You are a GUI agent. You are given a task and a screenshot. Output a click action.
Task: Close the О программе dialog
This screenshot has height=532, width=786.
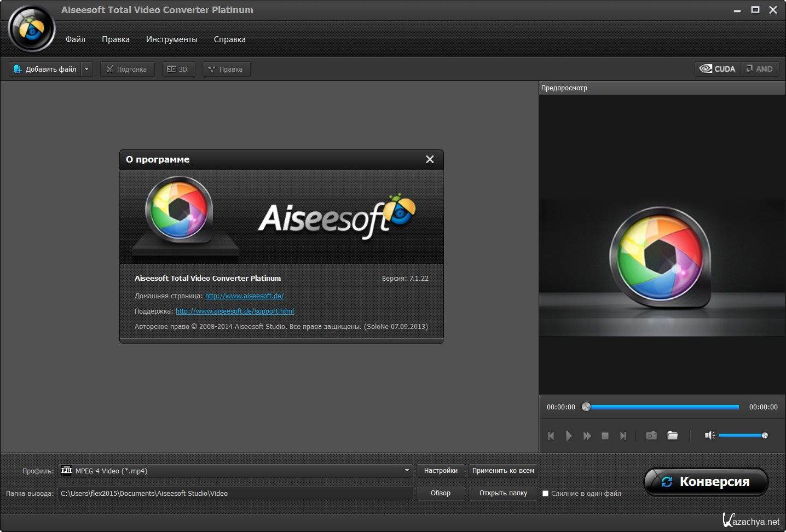(x=430, y=159)
